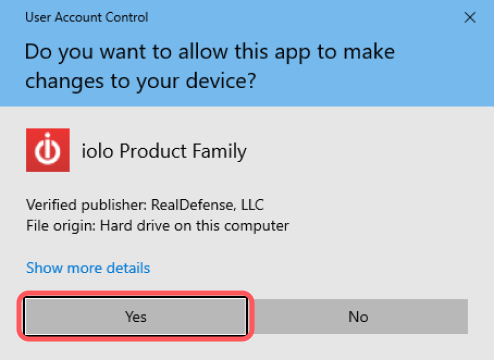Screen dimensions: 494x360
Task: Click No to deny changes
Action: click(x=358, y=316)
